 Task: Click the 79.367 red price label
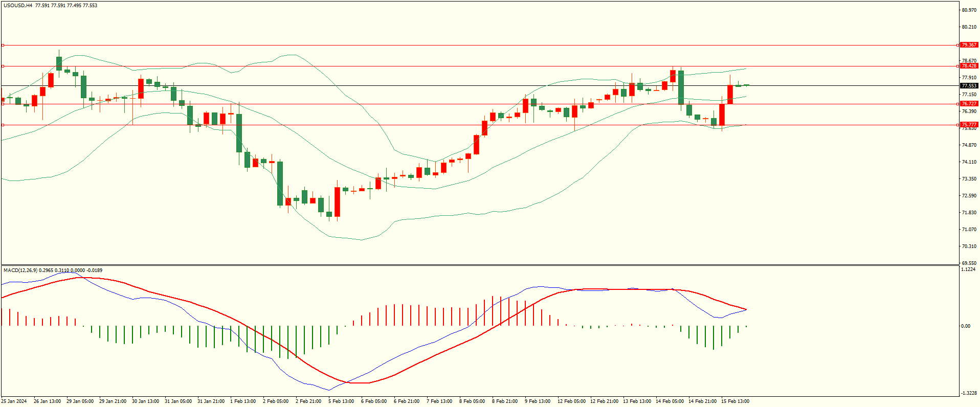tap(969, 45)
